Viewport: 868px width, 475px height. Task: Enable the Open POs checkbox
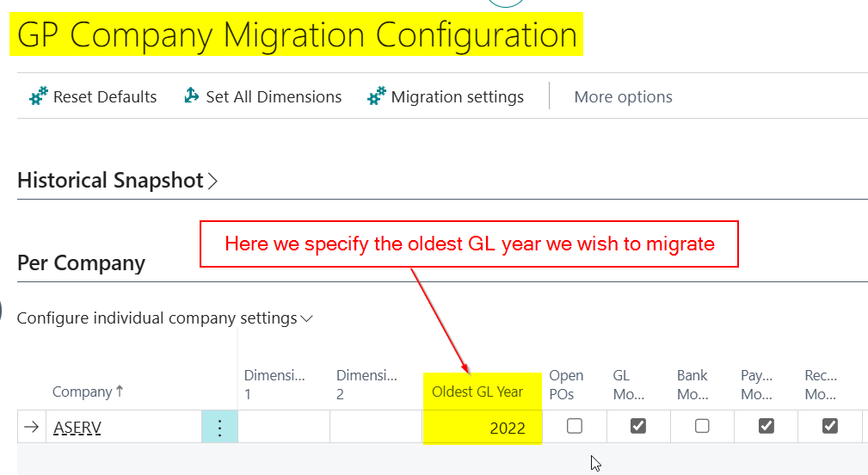[x=575, y=426]
